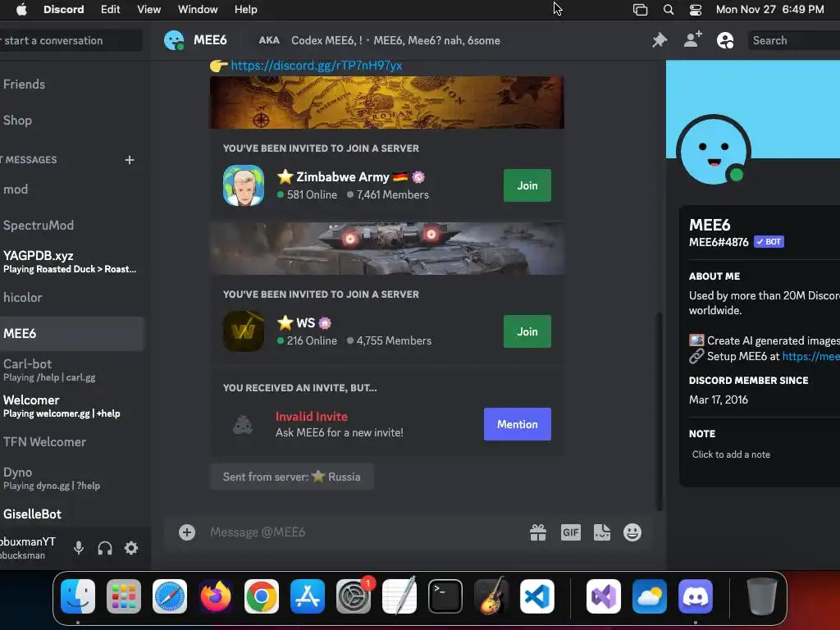Open the emoji picker

click(x=632, y=532)
